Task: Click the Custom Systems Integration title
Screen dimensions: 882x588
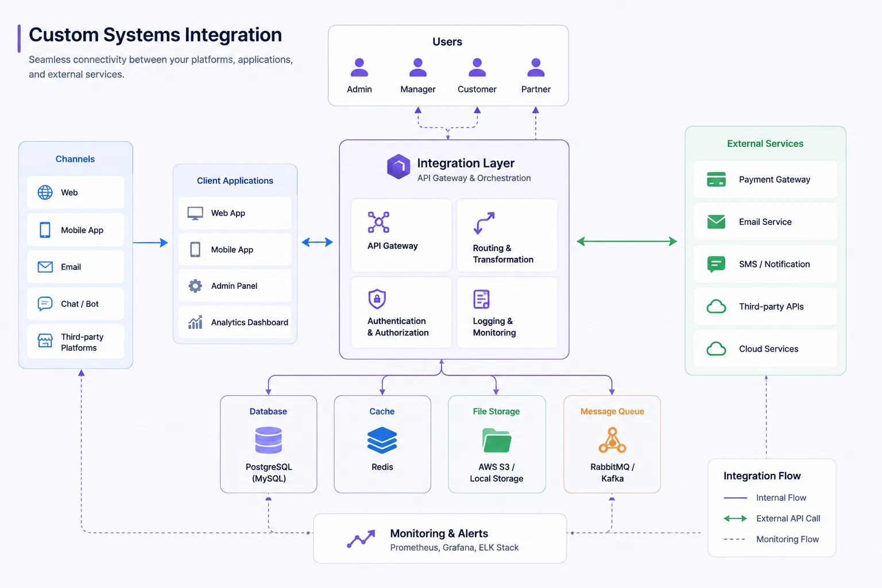Action: click(x=155, y=34)
